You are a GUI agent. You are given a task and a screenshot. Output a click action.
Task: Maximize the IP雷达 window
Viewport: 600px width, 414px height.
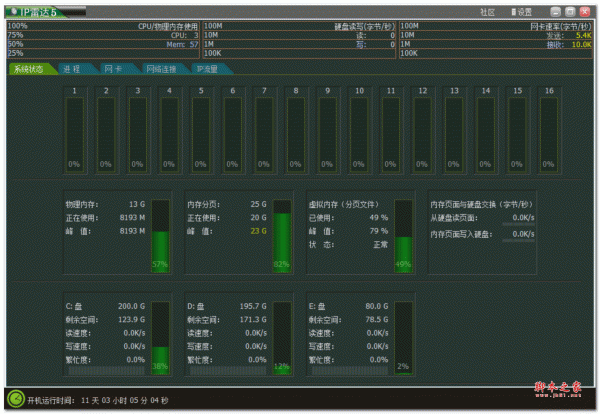(570, 12)
